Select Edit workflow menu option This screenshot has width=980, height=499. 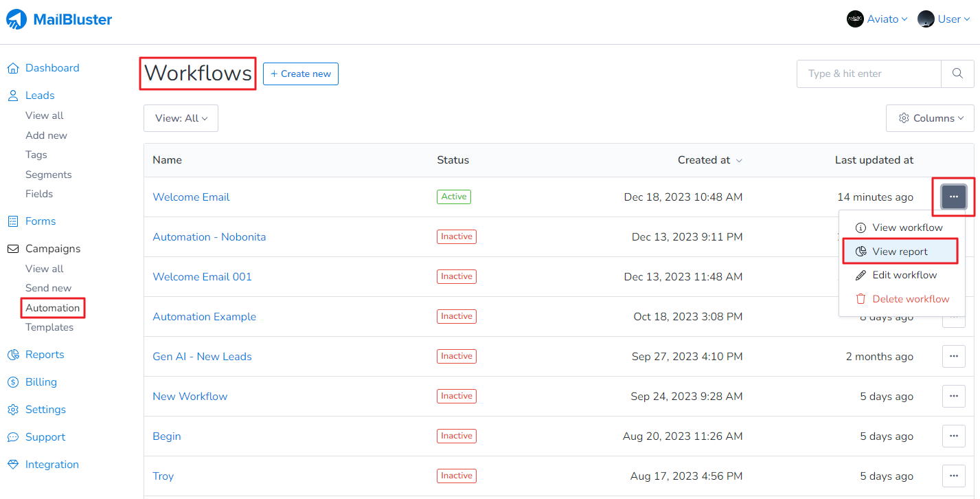(904, 275)
